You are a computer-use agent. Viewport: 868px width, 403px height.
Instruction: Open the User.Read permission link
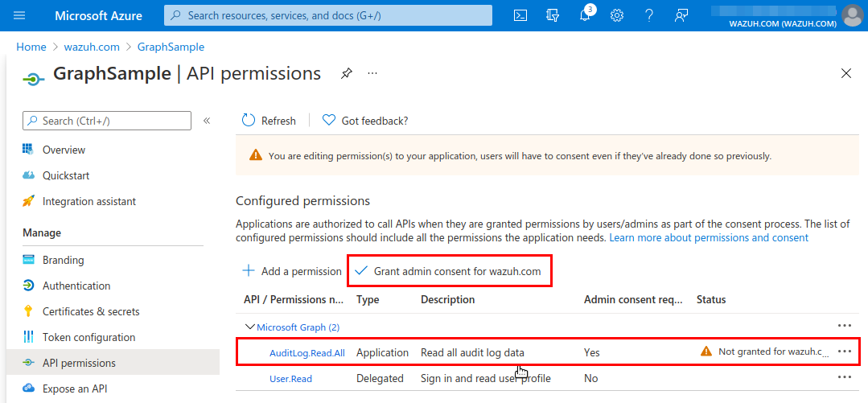click(290, 379)
